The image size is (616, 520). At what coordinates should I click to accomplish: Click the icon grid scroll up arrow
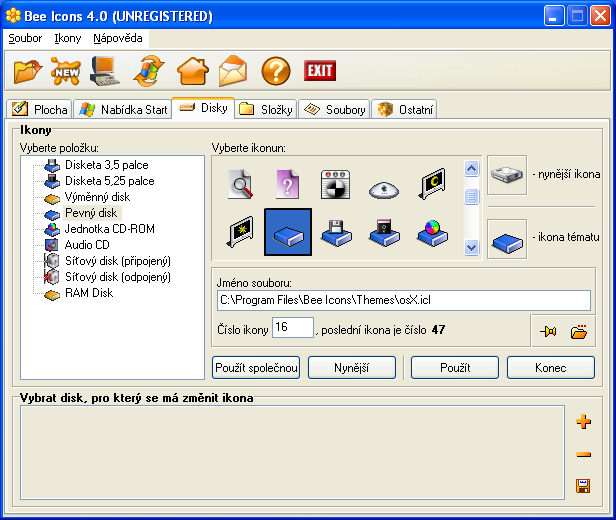point(471,169)
